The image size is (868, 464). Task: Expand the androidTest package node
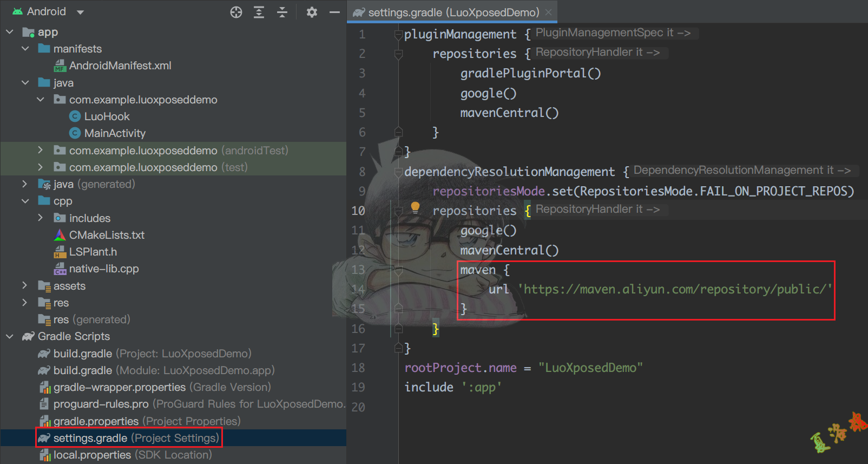41,150
